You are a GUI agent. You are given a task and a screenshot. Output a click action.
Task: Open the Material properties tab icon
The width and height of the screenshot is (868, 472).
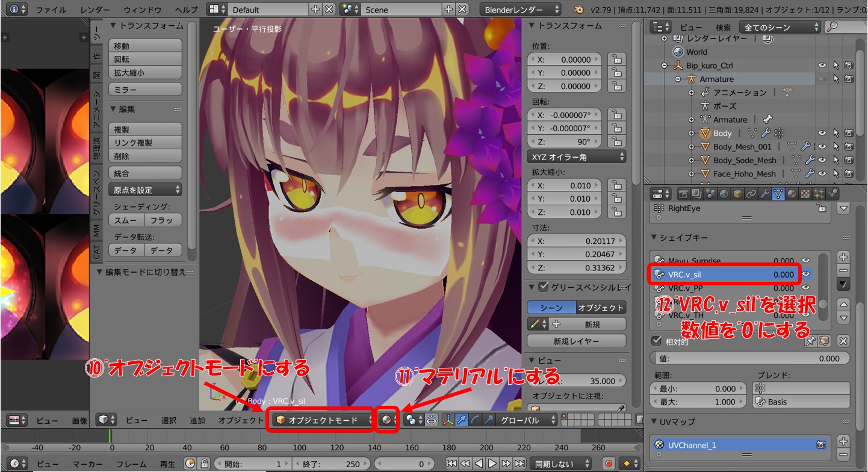(x=792, y=194)
